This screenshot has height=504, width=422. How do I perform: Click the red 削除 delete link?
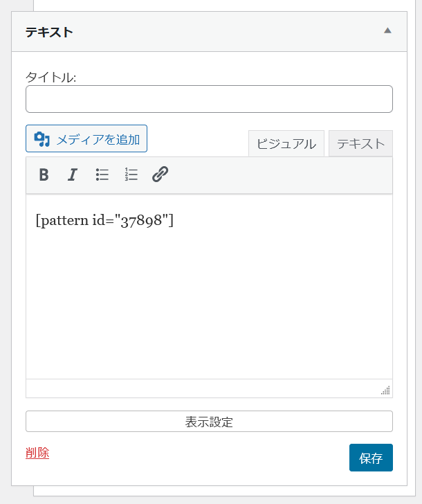point(37,453)
